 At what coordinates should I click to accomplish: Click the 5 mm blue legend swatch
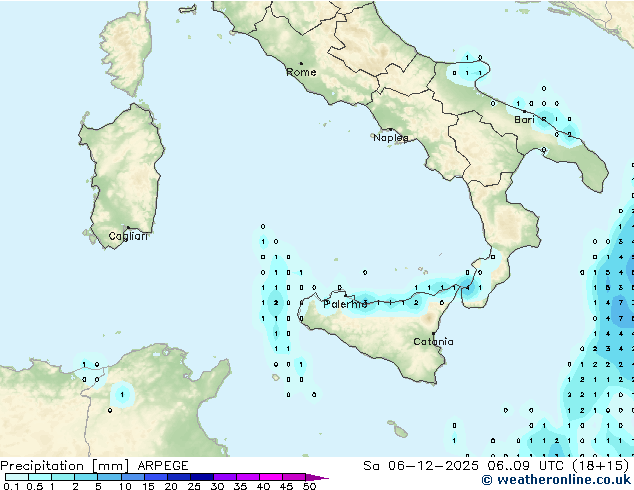click(109, 477)
